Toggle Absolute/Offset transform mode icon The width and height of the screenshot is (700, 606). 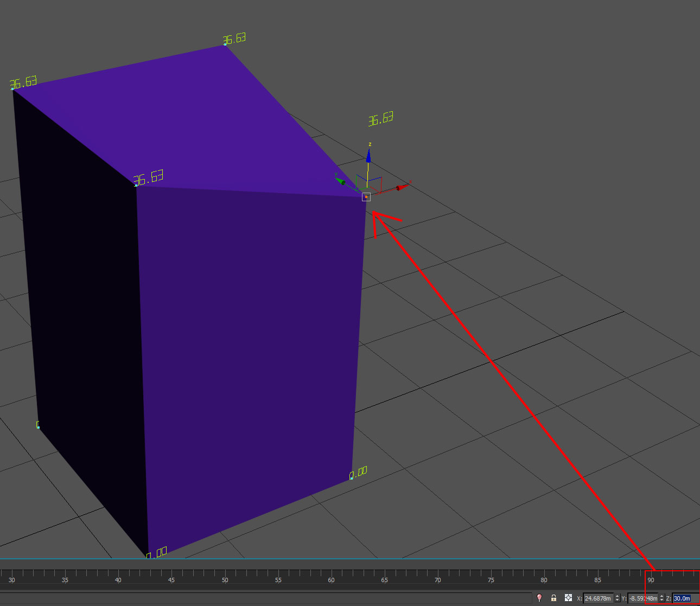coord(568,598)
